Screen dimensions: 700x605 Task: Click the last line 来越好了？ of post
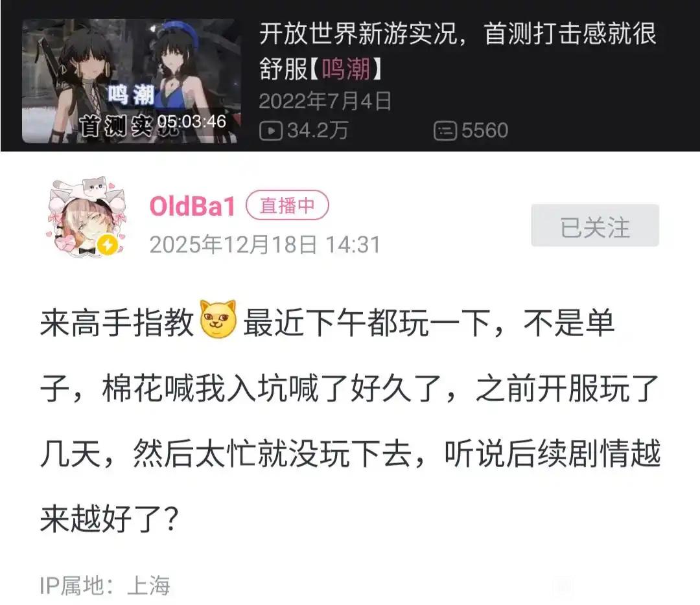(x=110, y=518)
